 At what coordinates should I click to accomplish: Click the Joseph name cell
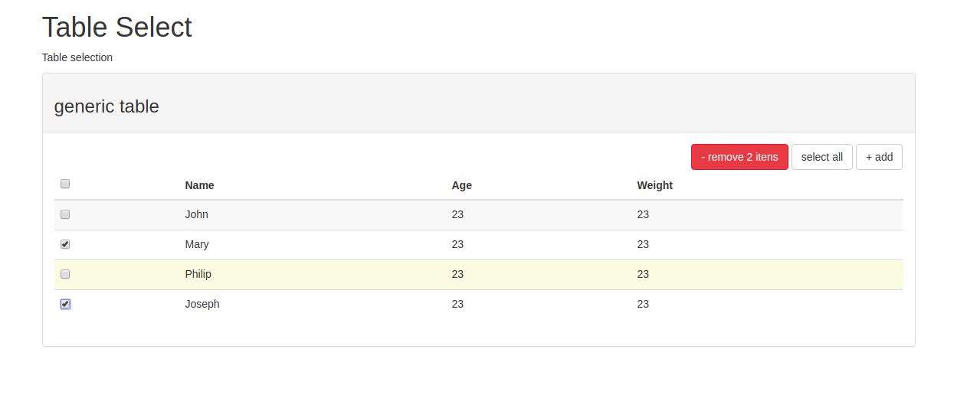point(202,304)
